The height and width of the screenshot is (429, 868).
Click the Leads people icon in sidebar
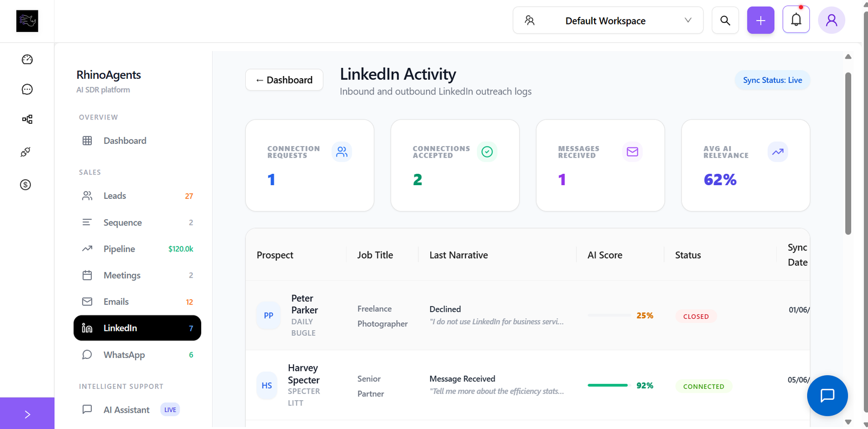[87, 196]
